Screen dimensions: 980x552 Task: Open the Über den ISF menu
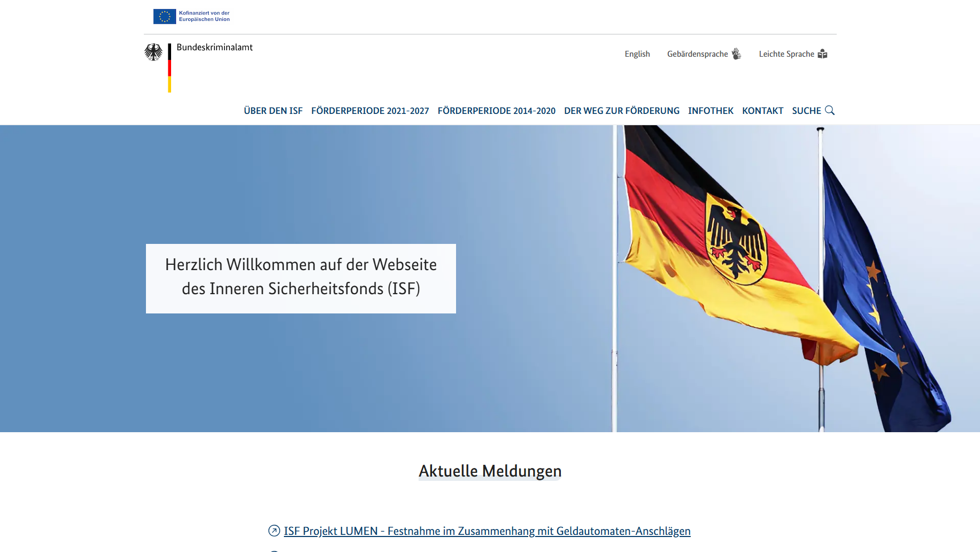coord(273,111)
